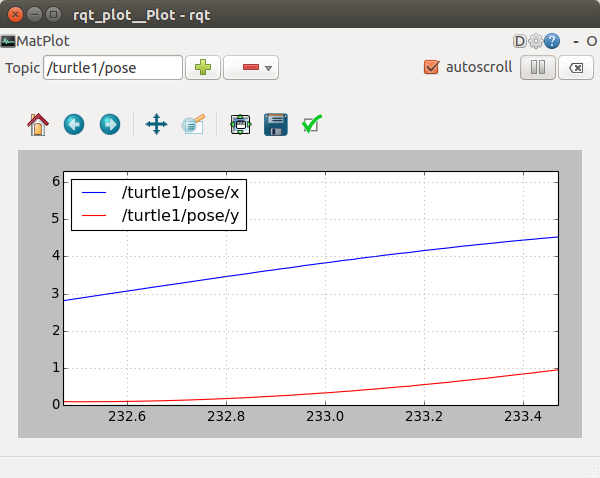Click the 233.2 x-axis tick label
This screenshot has width=600, height=478.
(x=424, y=416)
